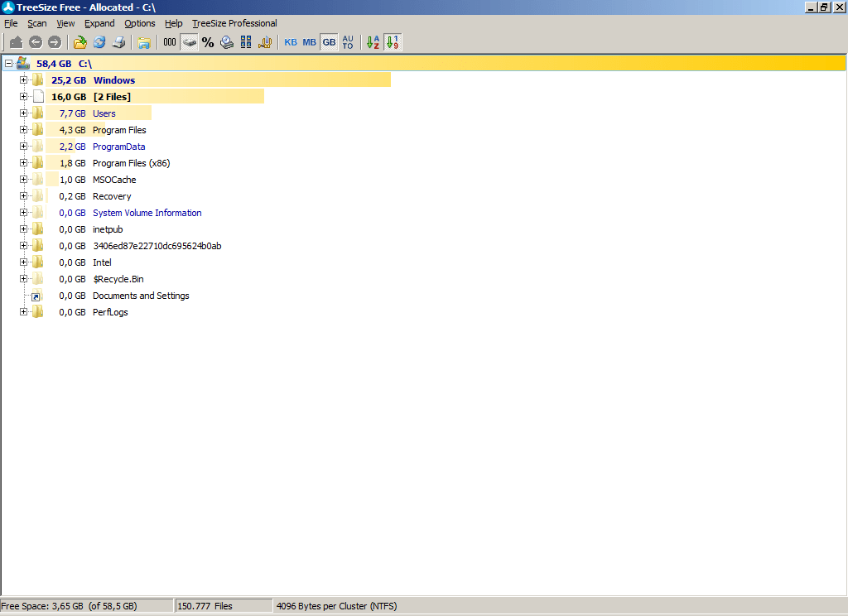
Task: Restore the TreeSize window
Action: click(824, 7)
